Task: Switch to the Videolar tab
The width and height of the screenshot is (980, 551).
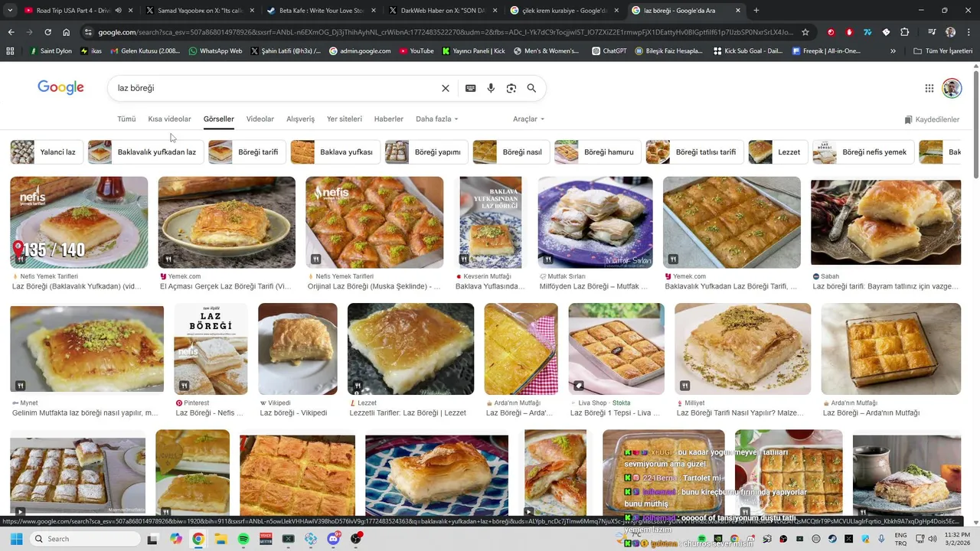Action: pos(260,119)
